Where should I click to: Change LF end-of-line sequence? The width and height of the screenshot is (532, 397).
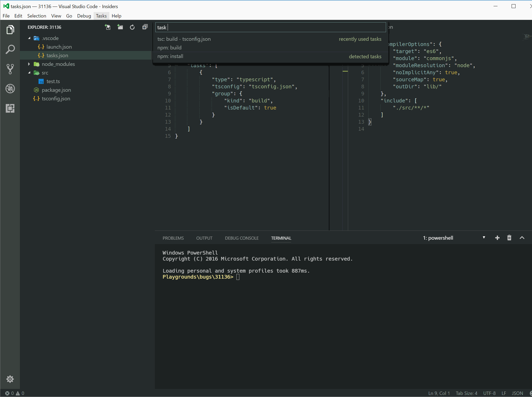504,393
